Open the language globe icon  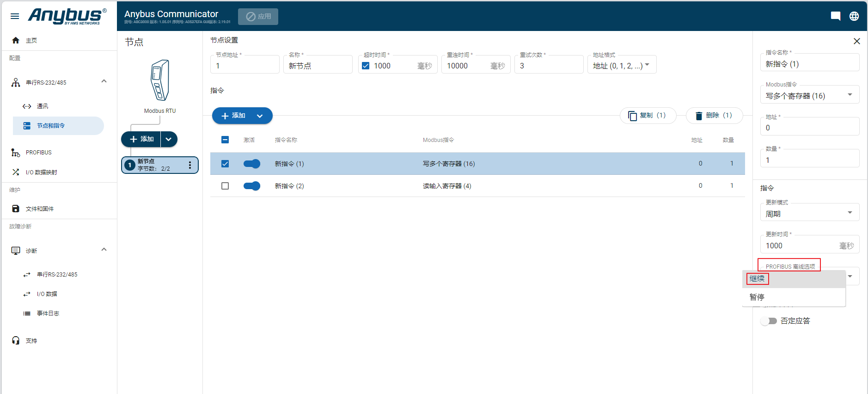[x=854, y=16]
